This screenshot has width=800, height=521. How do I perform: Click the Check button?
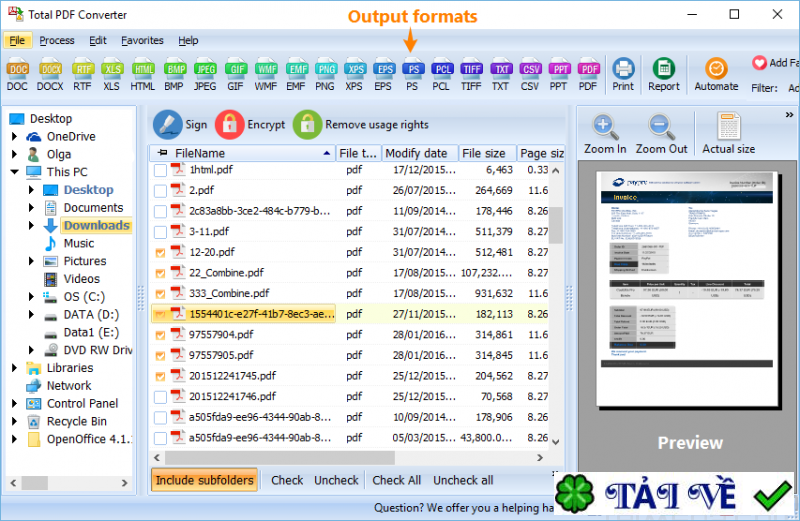pos(287,480)
